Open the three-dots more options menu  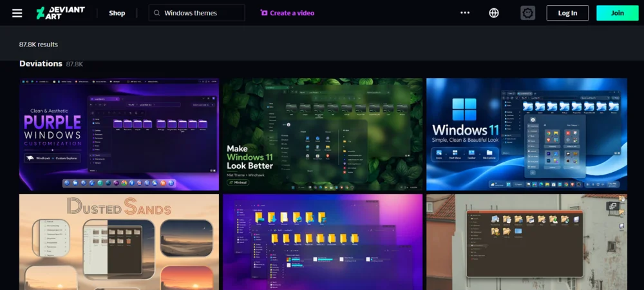465,13
